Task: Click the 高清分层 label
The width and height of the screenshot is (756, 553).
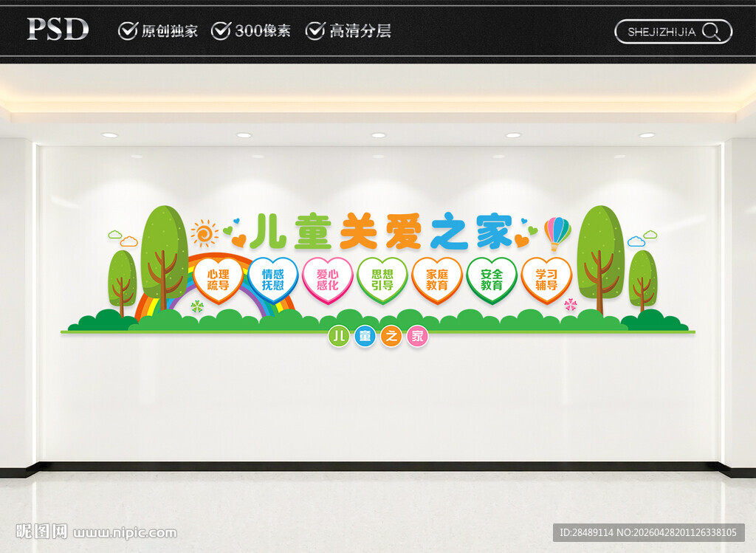Action: [x=360, y=31]
